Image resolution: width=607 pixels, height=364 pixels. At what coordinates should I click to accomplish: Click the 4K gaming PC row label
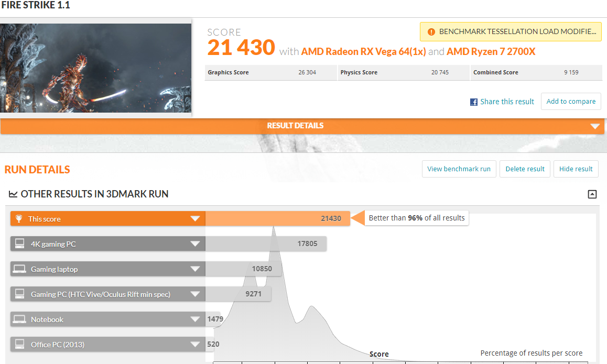click(53, 244)
